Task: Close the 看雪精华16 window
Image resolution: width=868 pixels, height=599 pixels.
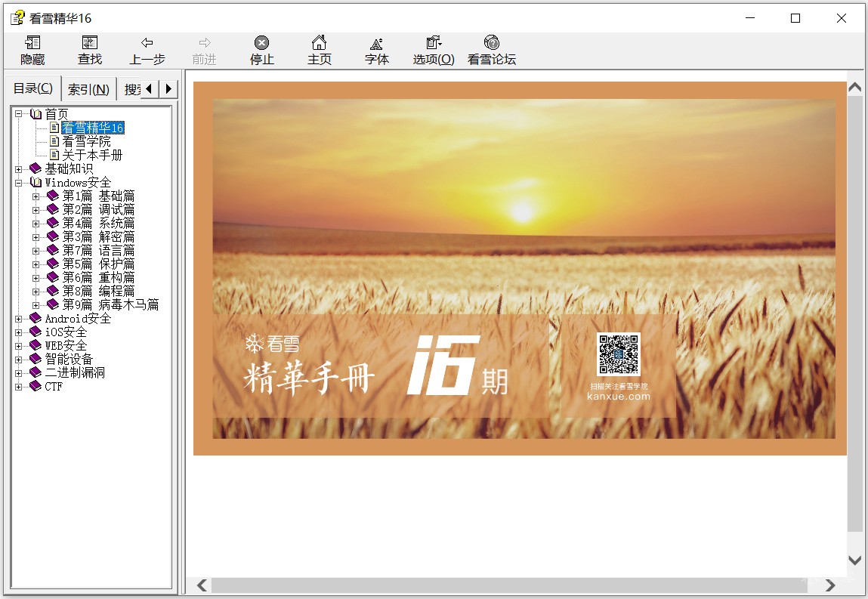Action: point(842,17)
